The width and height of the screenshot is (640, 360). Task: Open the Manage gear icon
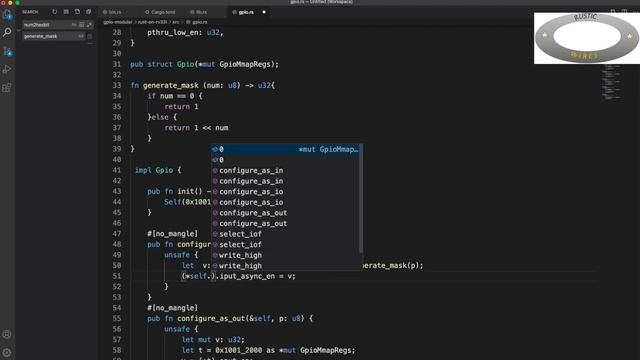pyautogui.click(x=7, y=352)
